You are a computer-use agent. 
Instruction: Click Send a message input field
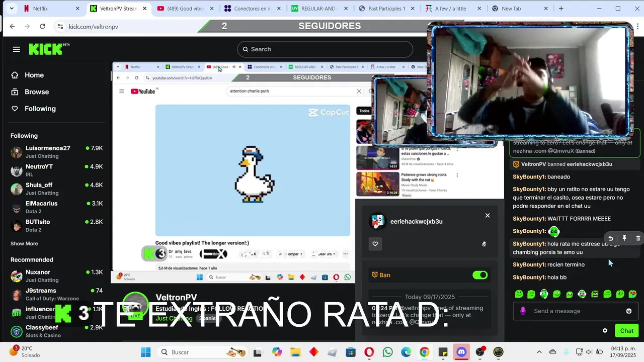pos(576,311)
